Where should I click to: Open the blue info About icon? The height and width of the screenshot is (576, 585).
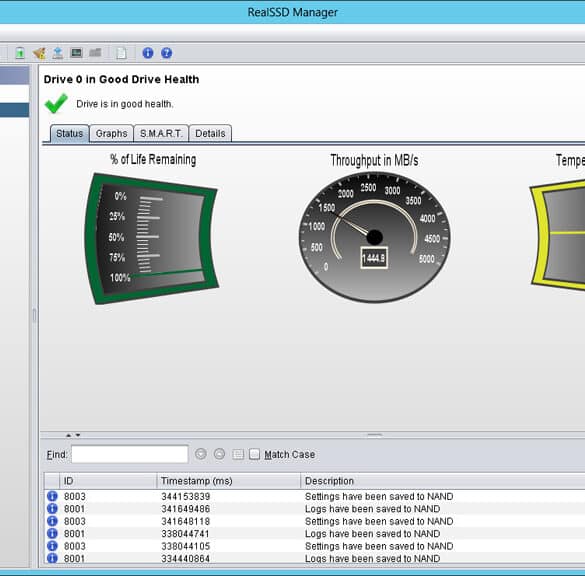(x=148, y=53)
